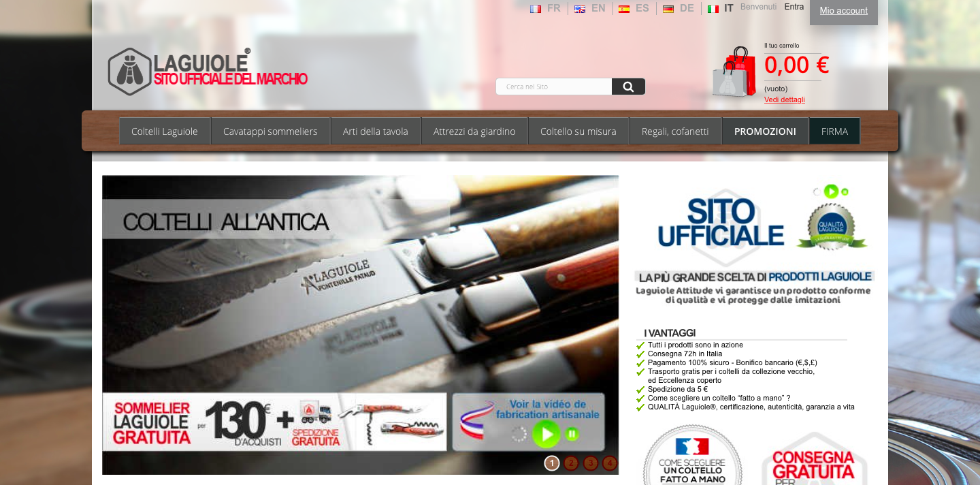Open FIRMA menu
980x485 pixels.
point(834,131)
